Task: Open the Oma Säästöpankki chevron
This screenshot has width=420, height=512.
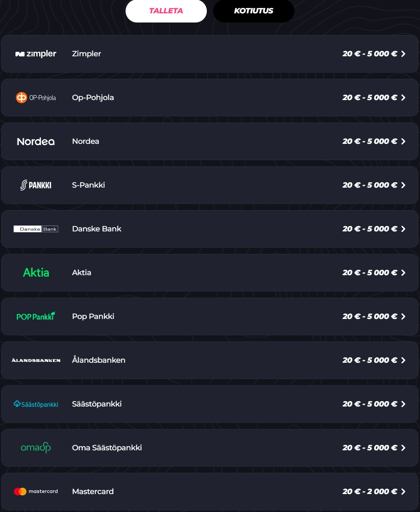Action: pos(403,448)
